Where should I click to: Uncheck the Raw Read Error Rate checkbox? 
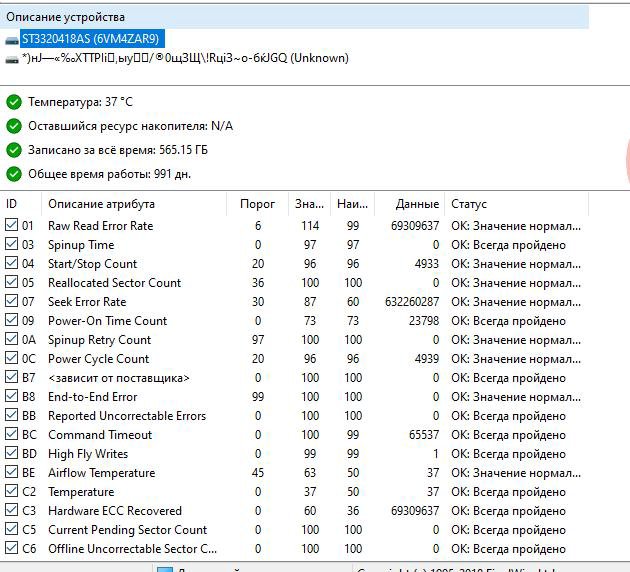[x=11, y=226]
